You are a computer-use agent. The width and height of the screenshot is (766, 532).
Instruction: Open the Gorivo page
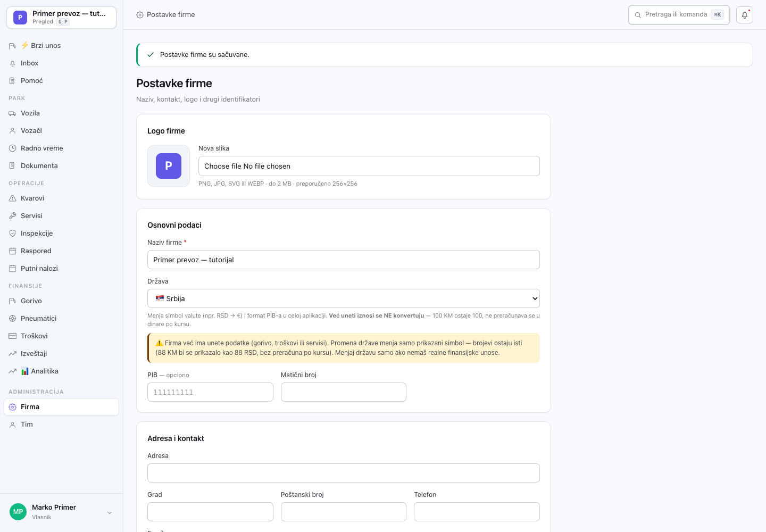click(x=61, y=301)
